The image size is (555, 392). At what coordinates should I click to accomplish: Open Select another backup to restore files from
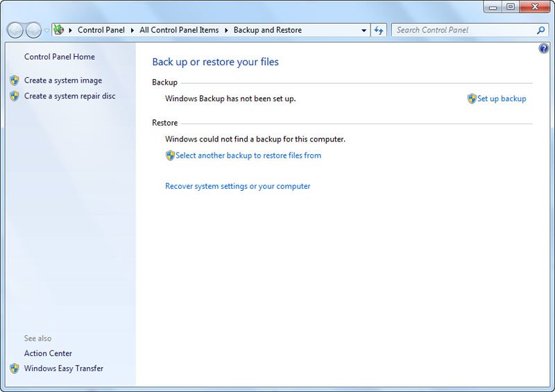point(248,155)
